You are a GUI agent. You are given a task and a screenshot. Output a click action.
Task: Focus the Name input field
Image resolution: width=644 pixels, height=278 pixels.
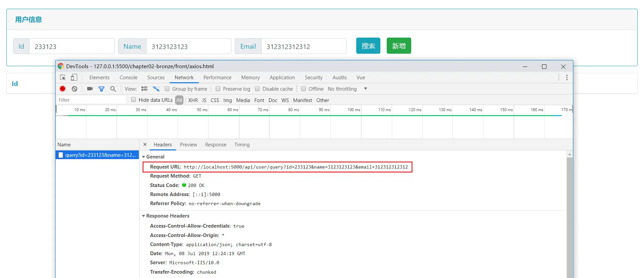click(x=189, y=46)
